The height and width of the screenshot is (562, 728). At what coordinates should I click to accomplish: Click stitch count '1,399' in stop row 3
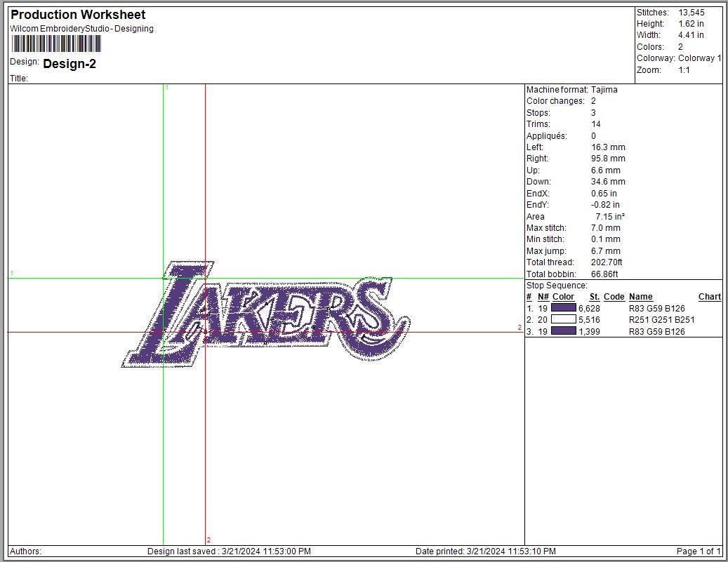tap(589, 332)
